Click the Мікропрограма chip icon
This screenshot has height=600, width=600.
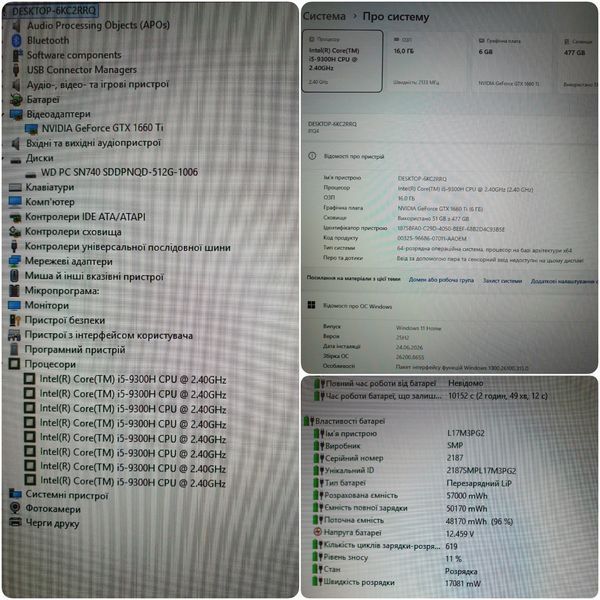tap(14, 291)
